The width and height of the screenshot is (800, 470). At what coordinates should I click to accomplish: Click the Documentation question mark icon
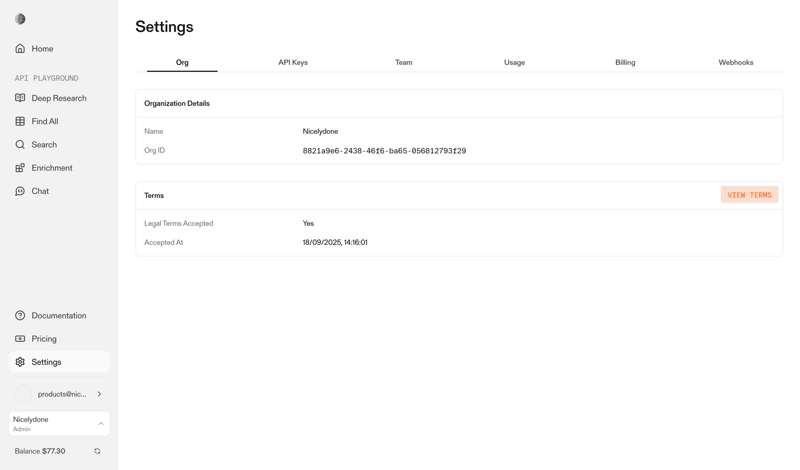(x=20, y=316)
